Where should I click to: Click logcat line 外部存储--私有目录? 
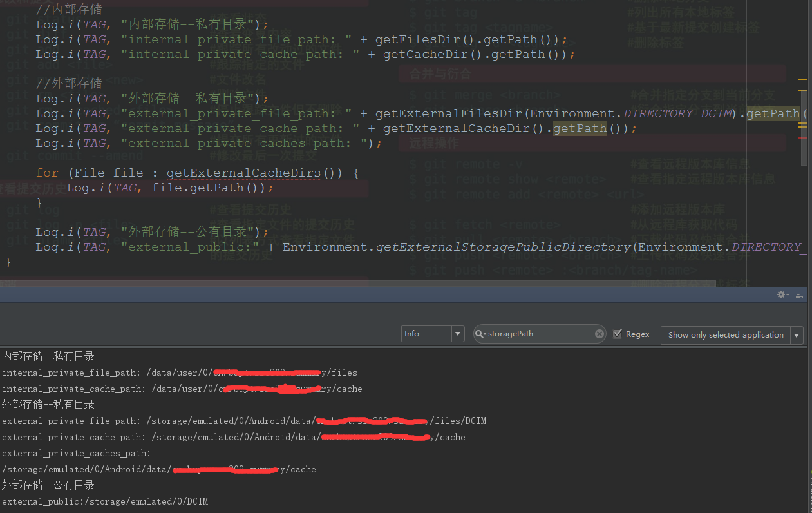tap(48, 404)
